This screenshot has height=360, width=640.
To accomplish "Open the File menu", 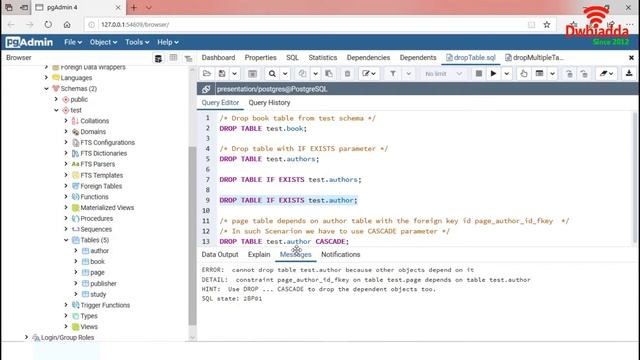I will [x=73, y=42].
